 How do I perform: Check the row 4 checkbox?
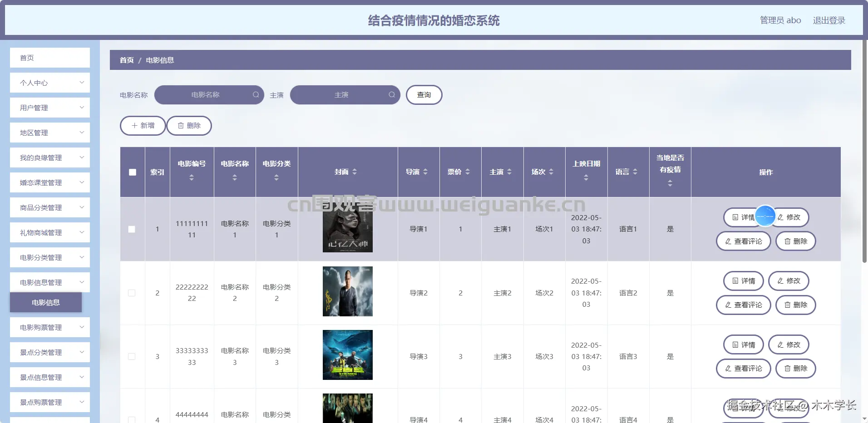(132, 420)
